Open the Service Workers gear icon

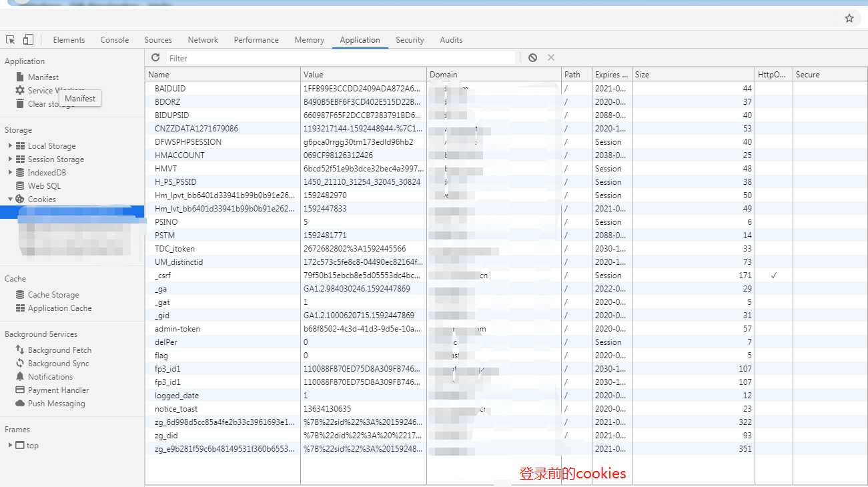(x=20, y=91)
